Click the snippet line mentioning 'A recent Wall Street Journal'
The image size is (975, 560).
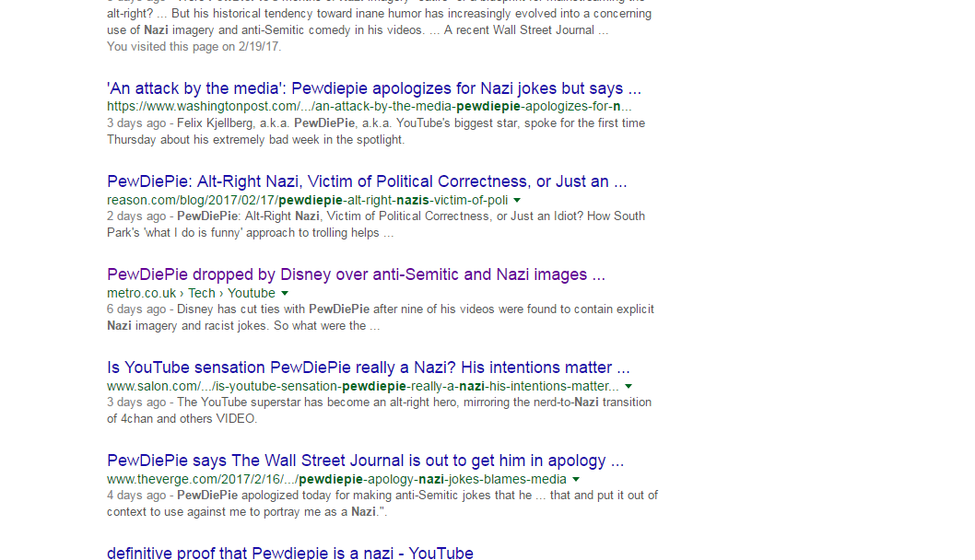pyautogui.click(x=358, y=29)
